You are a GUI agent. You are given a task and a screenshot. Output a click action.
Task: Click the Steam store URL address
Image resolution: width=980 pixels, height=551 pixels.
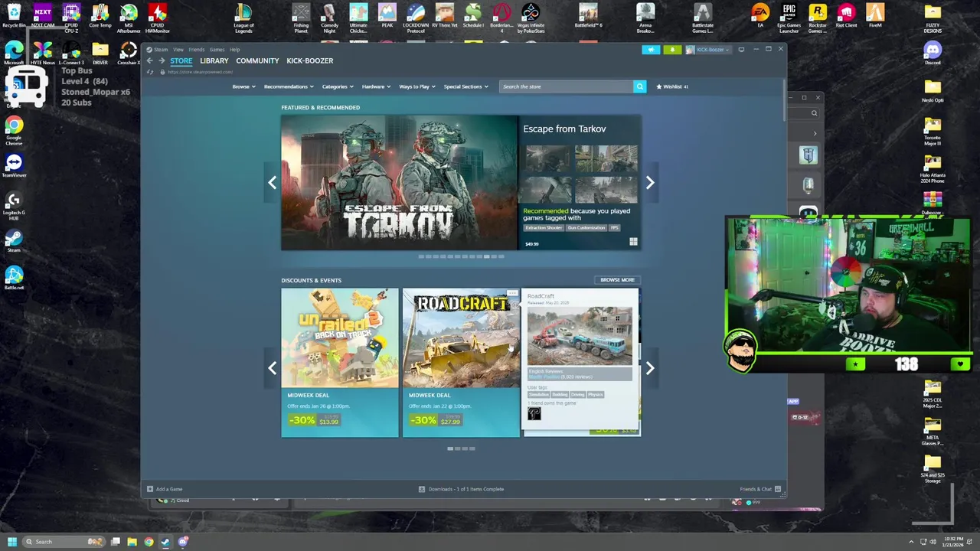(201, 72)
